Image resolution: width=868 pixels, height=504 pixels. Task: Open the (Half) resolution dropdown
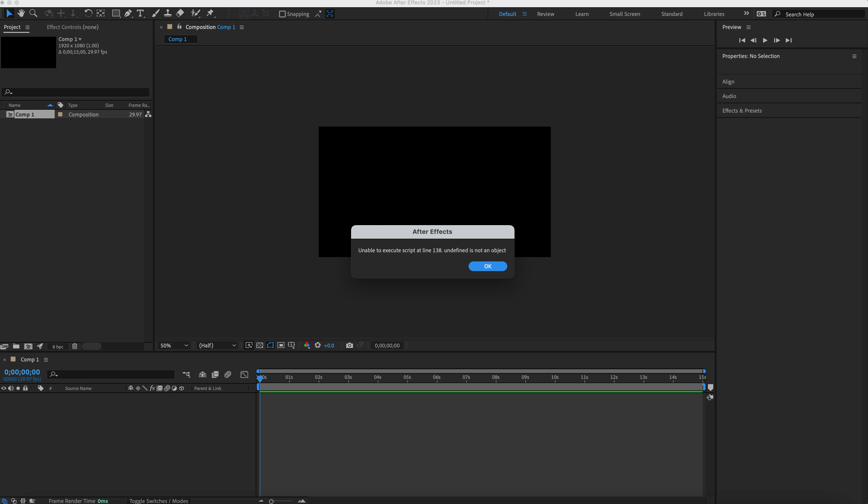(x=217, y=345)
